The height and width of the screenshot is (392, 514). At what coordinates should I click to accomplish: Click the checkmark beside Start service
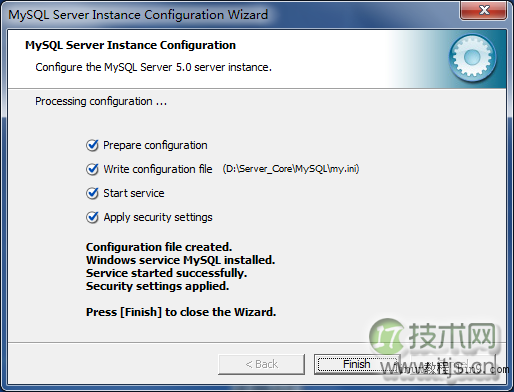(92, 193)
